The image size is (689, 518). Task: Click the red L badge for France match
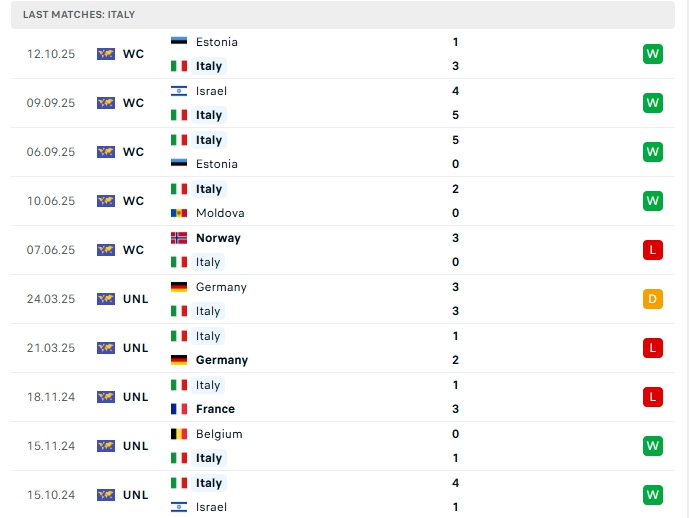[x=653, y=397]
